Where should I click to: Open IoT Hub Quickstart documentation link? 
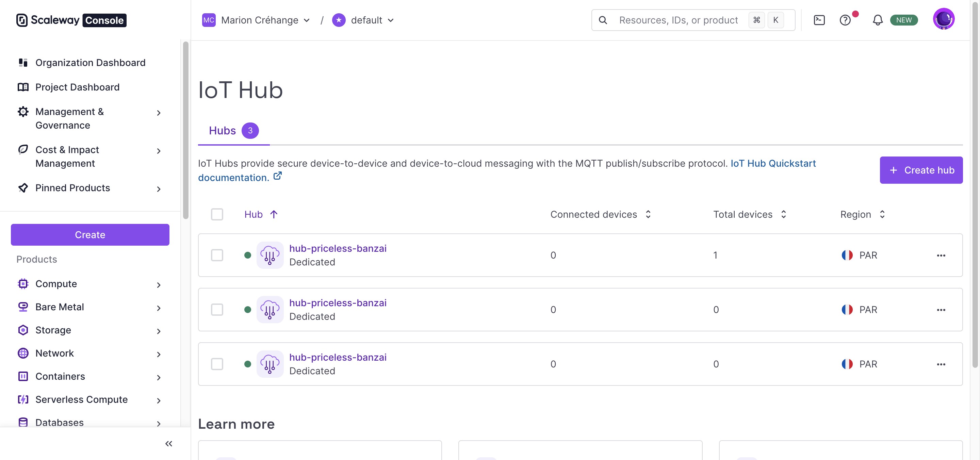[773, 163]
